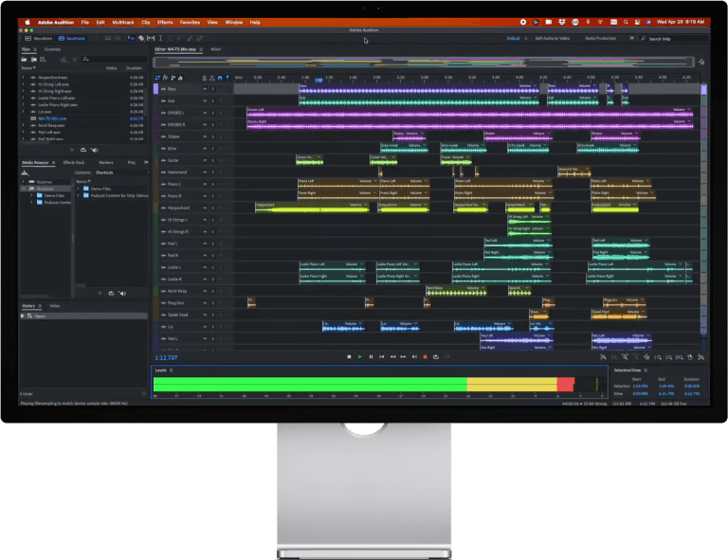Solo the Bass track
The image size is (728, 560).
pos(212,89)
